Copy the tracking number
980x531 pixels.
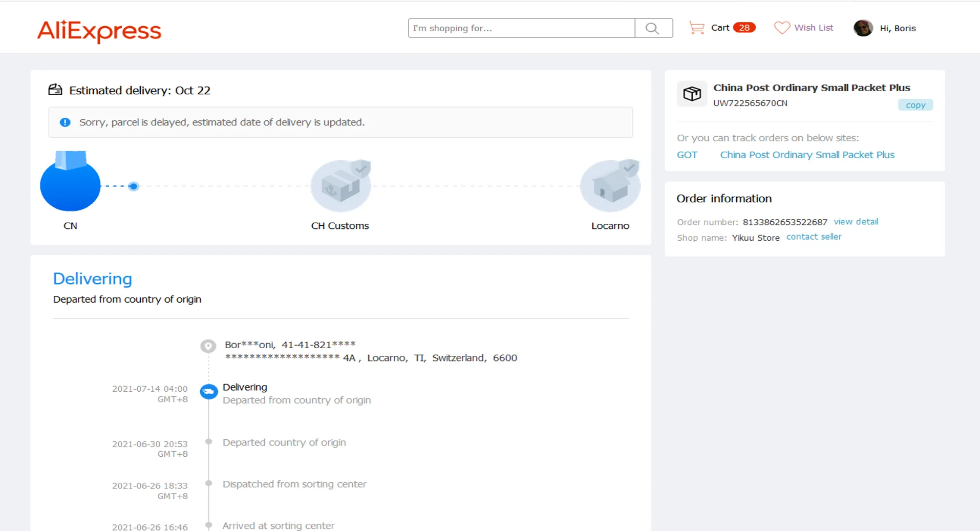[x=915, y=105]
